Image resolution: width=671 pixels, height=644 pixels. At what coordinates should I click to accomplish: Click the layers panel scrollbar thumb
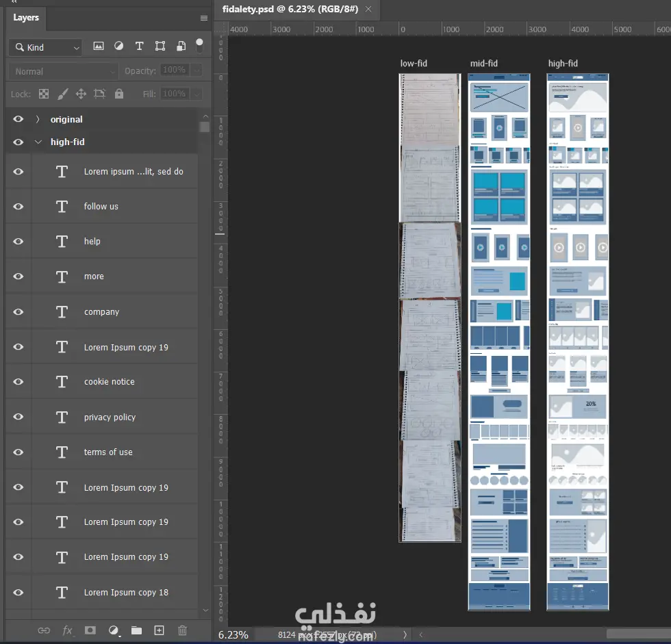point(205,127)
